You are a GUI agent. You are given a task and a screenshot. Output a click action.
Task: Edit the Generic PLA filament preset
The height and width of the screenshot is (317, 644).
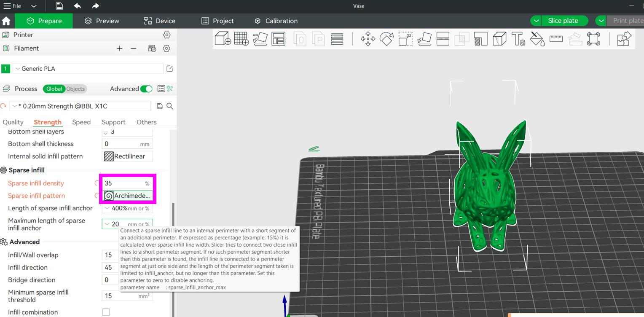(x=170, y=69)
